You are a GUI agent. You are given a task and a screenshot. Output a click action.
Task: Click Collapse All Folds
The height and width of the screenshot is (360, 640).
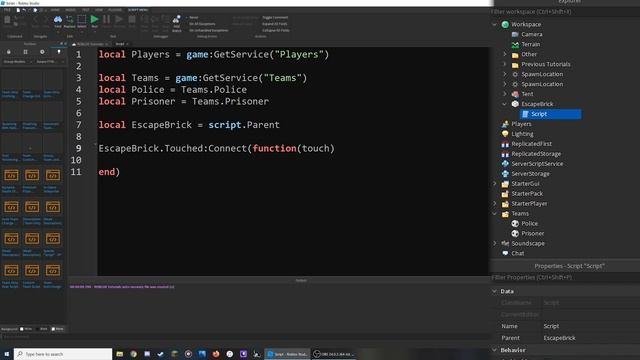pyautogui.click(x=276, y=30)
